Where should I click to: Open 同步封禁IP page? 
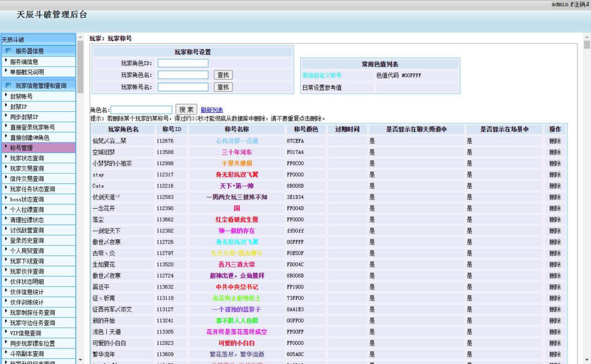(x=38, y=117)
